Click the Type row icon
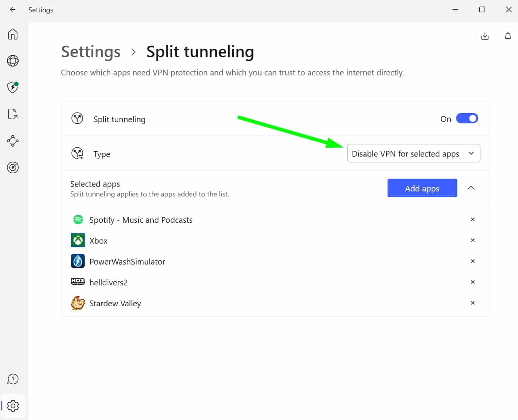The image size is (518, 420). [x=77, y=154]
